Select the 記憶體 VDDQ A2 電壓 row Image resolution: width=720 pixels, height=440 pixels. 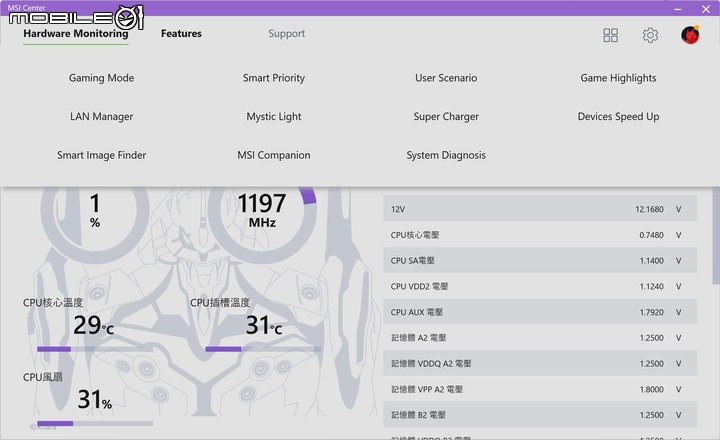click(x=540, y=363)
